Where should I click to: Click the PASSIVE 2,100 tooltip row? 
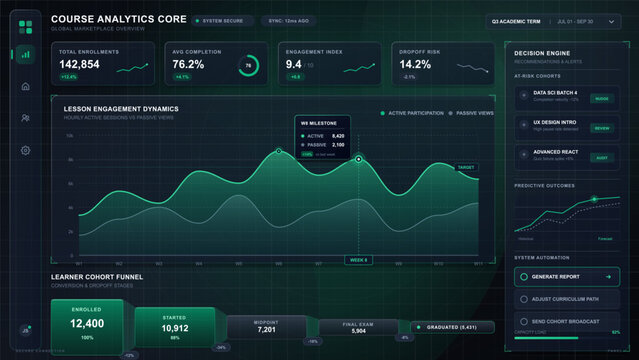[322, 145]
